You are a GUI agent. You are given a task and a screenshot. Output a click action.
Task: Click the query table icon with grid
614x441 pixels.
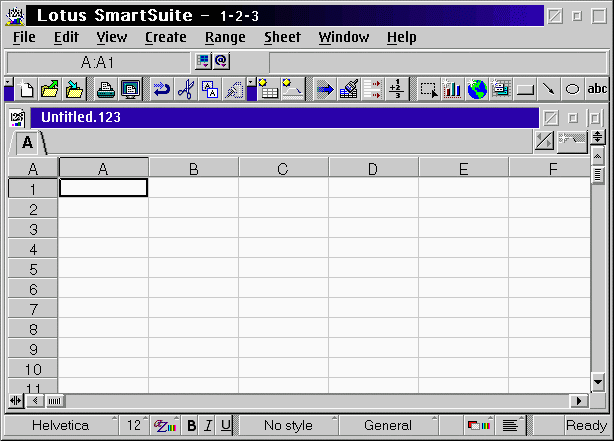coord(269,89)
